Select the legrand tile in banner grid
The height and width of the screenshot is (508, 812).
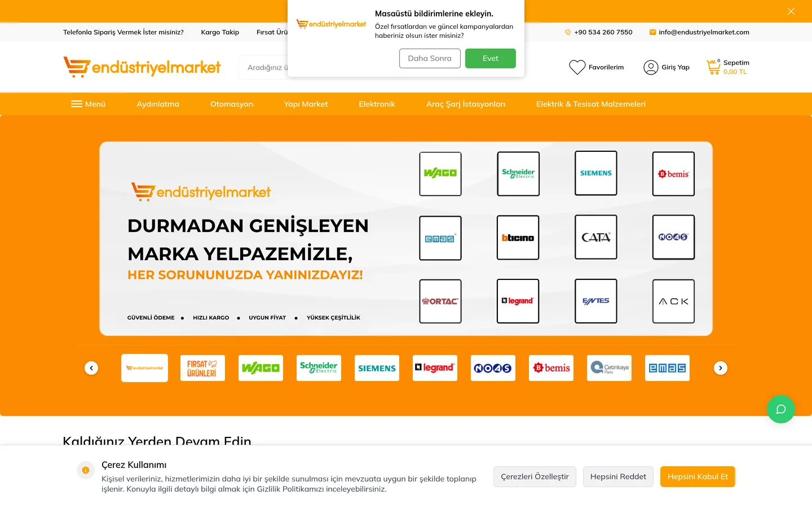518,301
